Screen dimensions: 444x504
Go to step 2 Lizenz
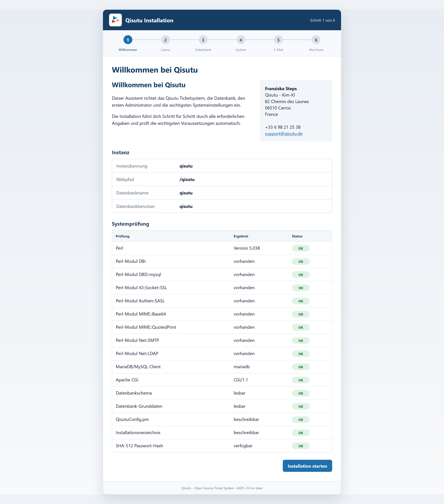pos(166,40)
